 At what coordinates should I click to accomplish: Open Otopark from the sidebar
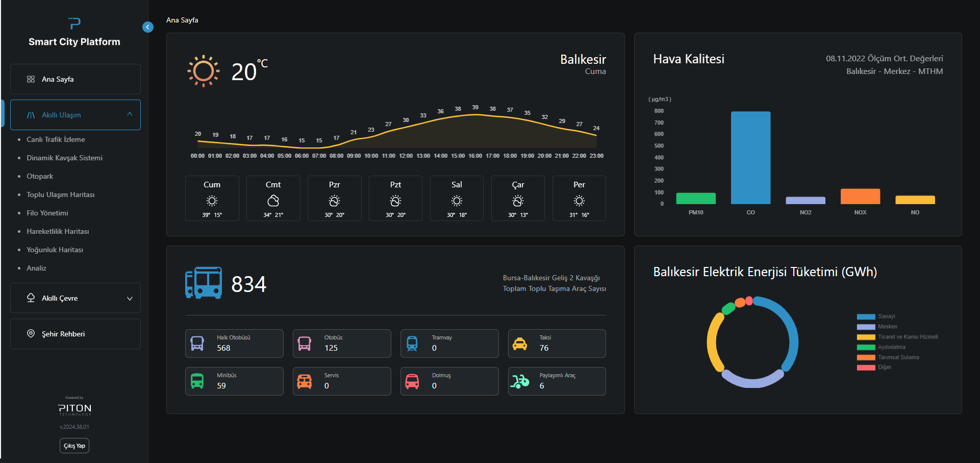click(40, 176)
